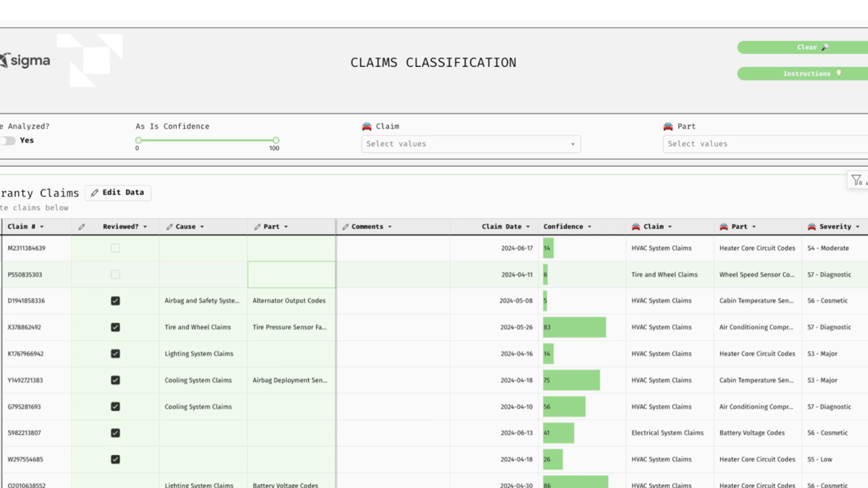This screenshot has width=868, height=488.
Task: Click the car icon beside the Claim filter label
Action: [x=367, y=126]
